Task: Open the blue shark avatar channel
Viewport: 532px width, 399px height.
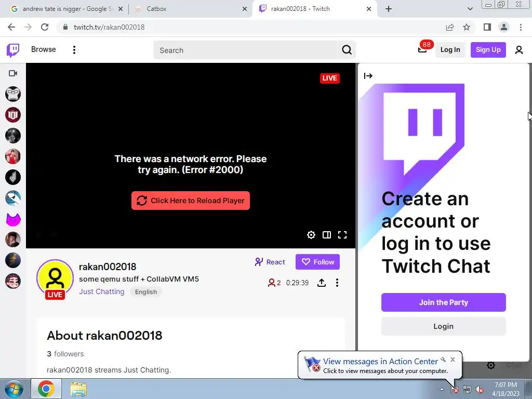Action: [x=13, y=198]
